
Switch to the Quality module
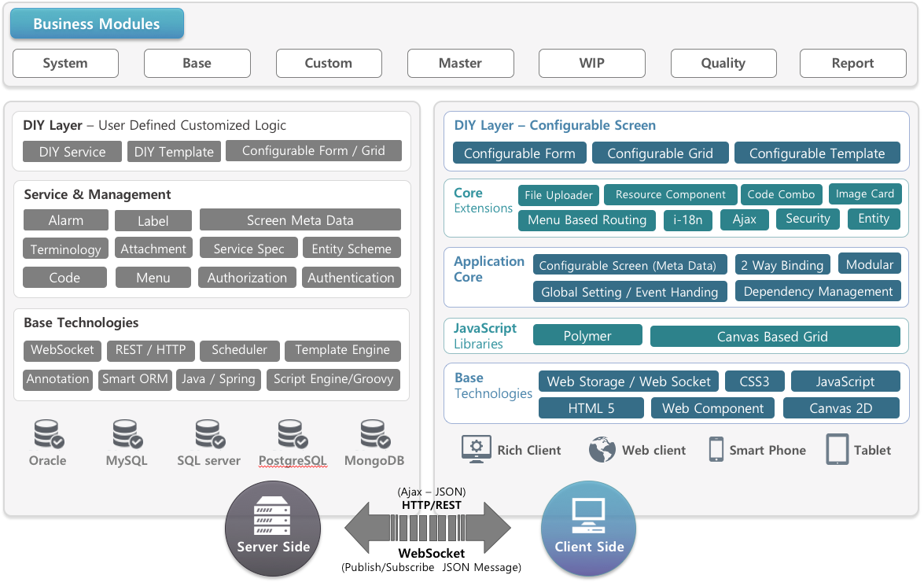tap(723, 64)
